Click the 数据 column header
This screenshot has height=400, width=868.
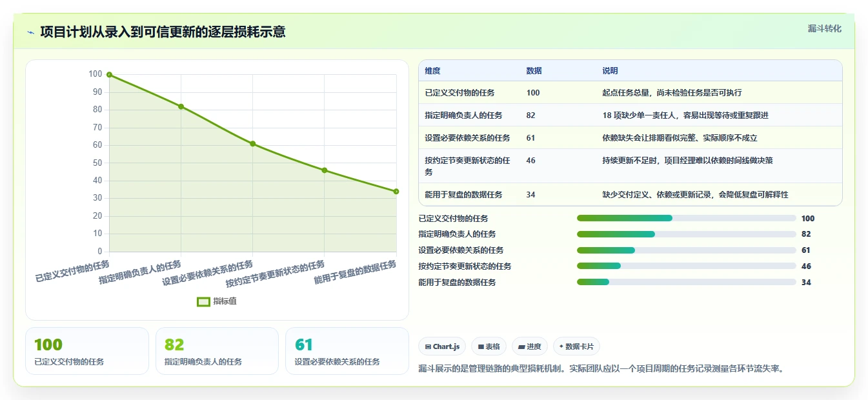click(534, 71)
